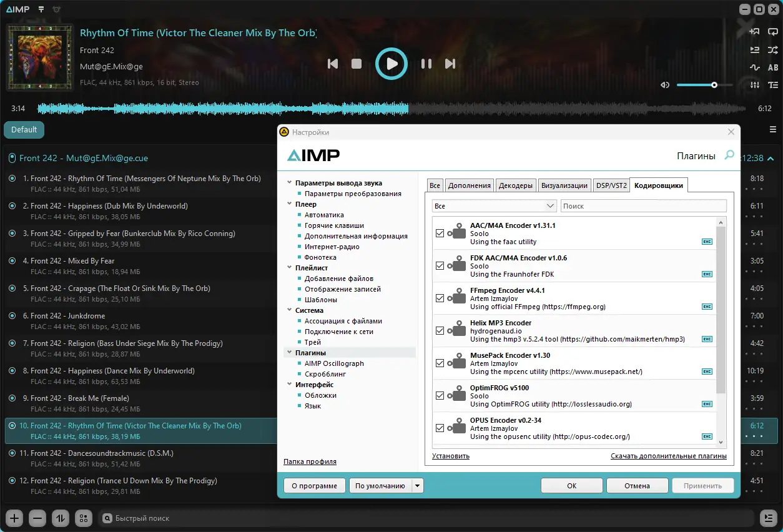Click search icon in settings header
Viewport: 783px width, 532px height.
(x=729, y=155)
